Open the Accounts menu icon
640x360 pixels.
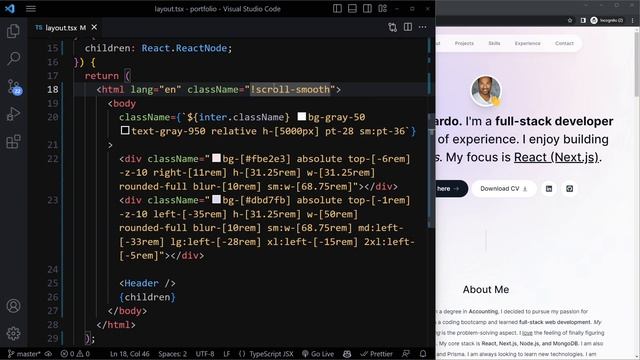click(13, 306)
